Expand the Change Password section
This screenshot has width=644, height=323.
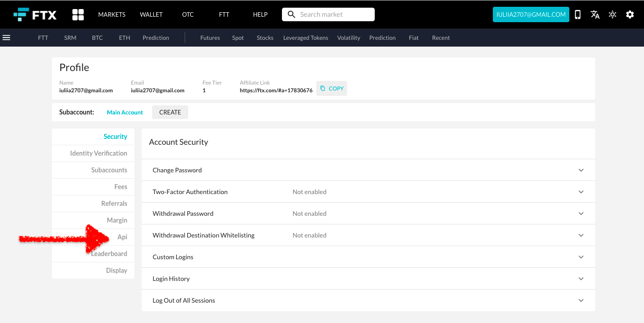[581, 170]
